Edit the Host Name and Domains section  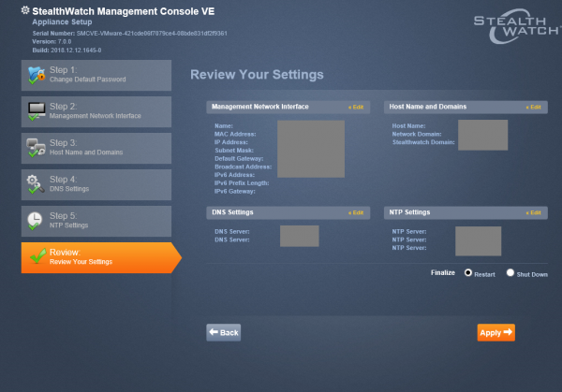tap(532, 108)
